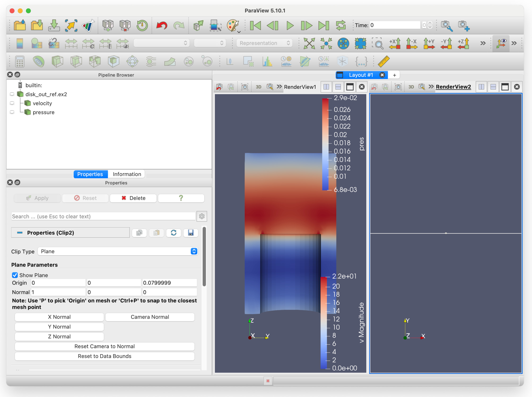The height and width of the screenshot is (397, 532).
Task: Toggle animation loop button
Action: [341, 25]
